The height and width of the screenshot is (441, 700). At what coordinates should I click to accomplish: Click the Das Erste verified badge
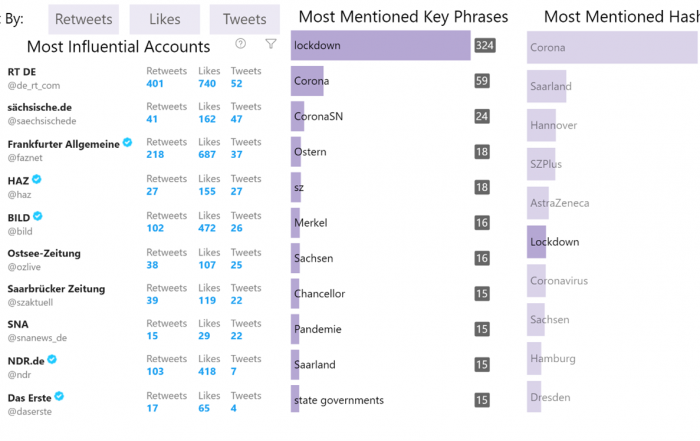pyautogui.click(x=59, y=396)
